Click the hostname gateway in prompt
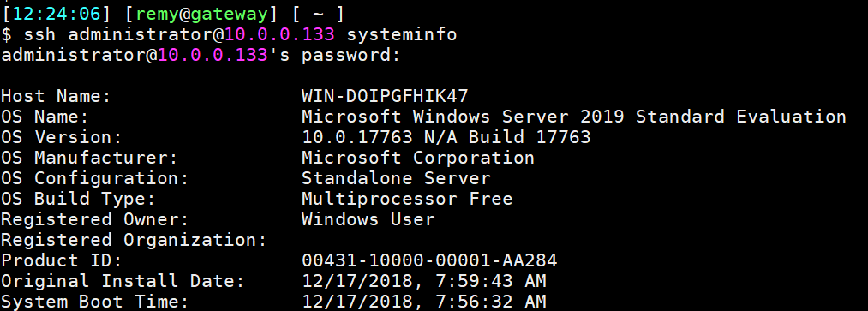This screenshot has width=868, height=311. coord(229,14)
